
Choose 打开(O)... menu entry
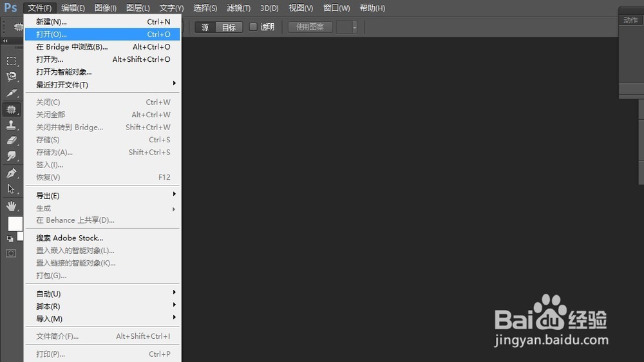(102, 34)
